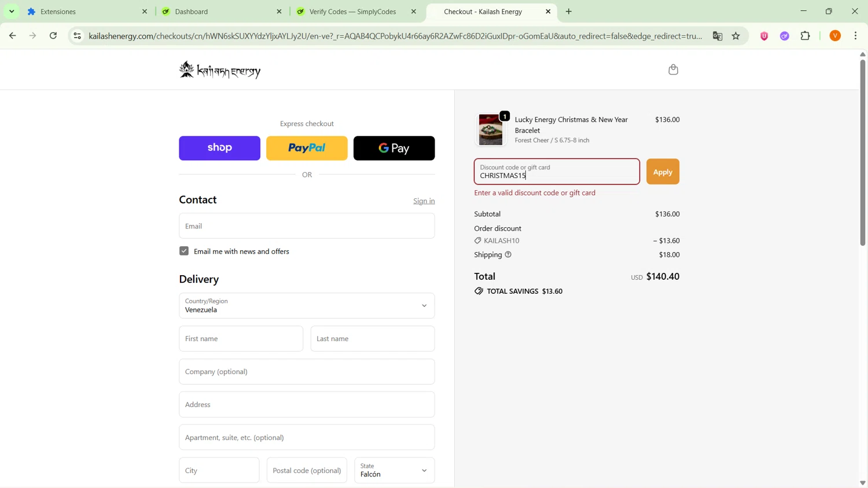Viewport: 868px width, 488px height.
Task: Click the discount code input with CHRISTMAS15
Action: 557,172
